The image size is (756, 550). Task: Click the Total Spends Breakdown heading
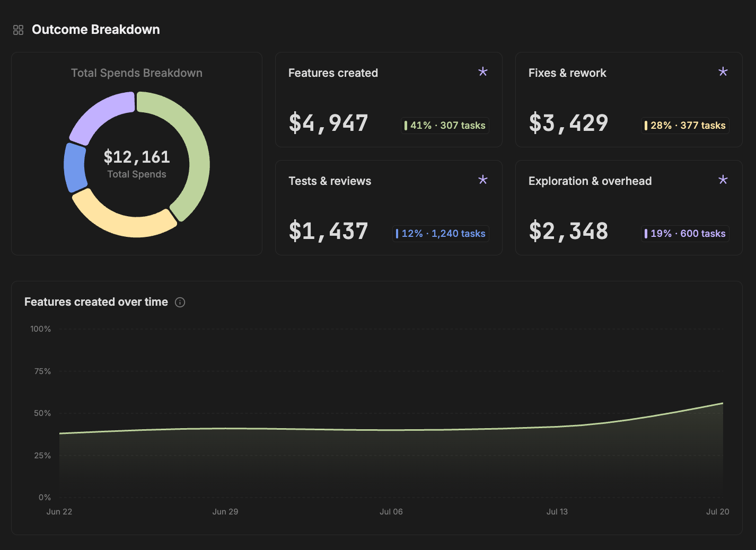tap(137, 73)
